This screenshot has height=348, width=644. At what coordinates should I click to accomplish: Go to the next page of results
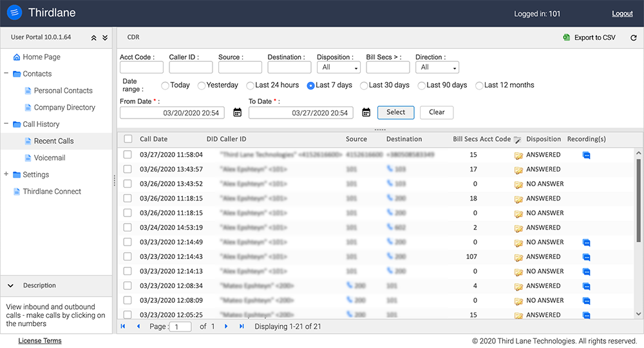click(x=226, y=327)
